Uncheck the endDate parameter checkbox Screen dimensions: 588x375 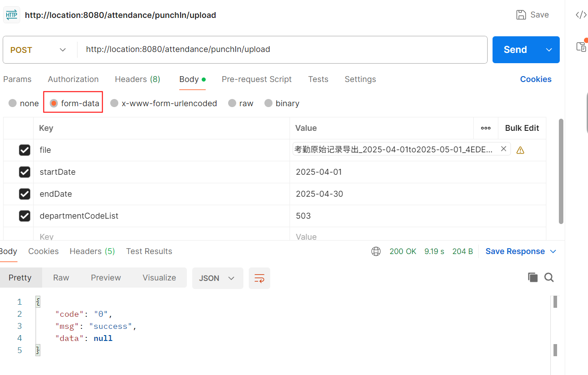(25, 194)
